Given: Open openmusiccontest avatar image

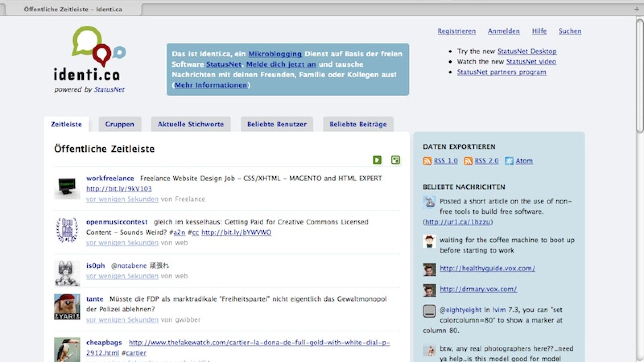Looking at the screenshot, I should [x=67, y=230].
